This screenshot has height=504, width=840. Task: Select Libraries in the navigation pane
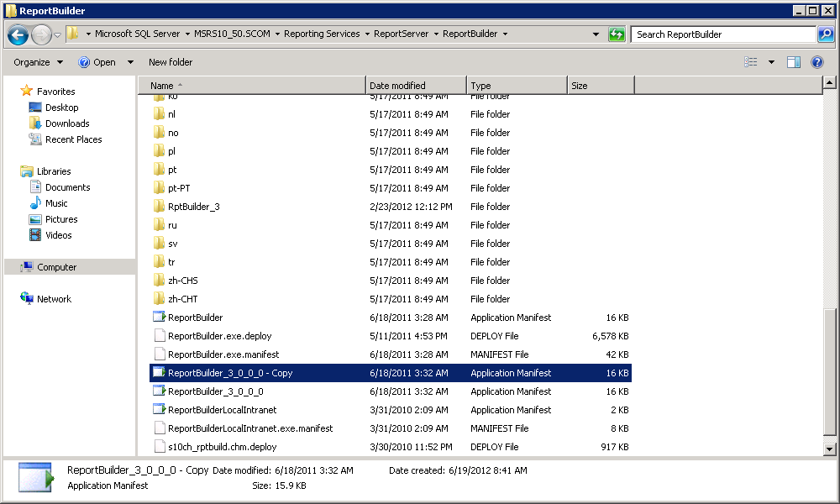tap(54, 171)
